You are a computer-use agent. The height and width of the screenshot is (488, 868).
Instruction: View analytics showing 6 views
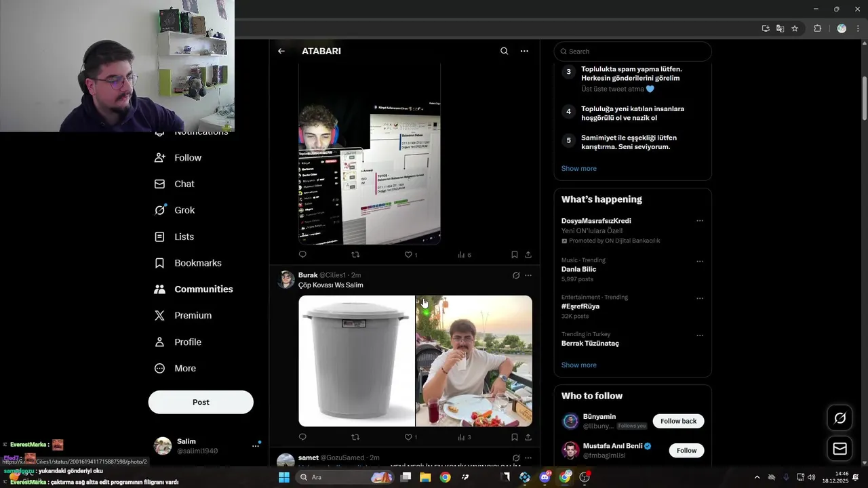(x=465, y=254)
